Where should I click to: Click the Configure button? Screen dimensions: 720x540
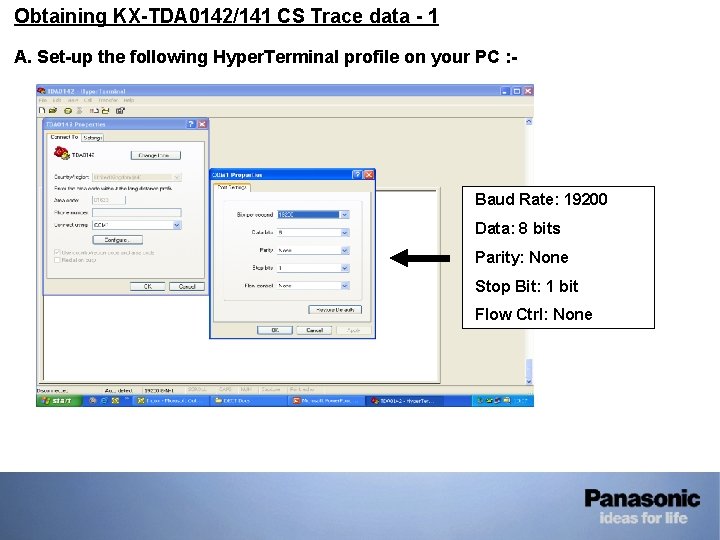pyautogui.click(x=118, y=240)
